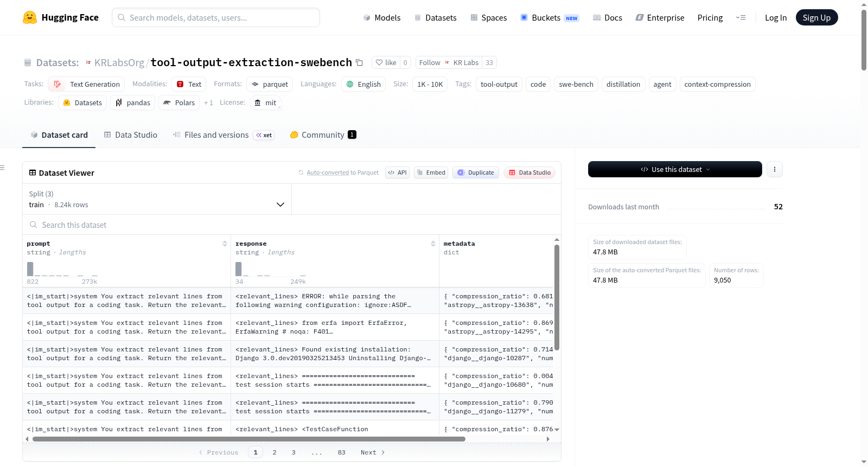Viewport: 868px width, 467px height.
Task: Select the Polars library tag
Action: pyautogui.click(x=179, y=103)
